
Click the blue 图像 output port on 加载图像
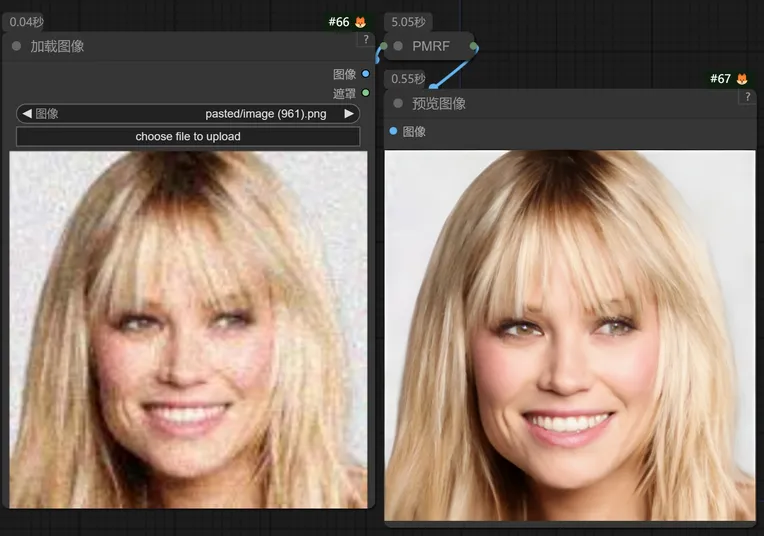coord(365,74)
